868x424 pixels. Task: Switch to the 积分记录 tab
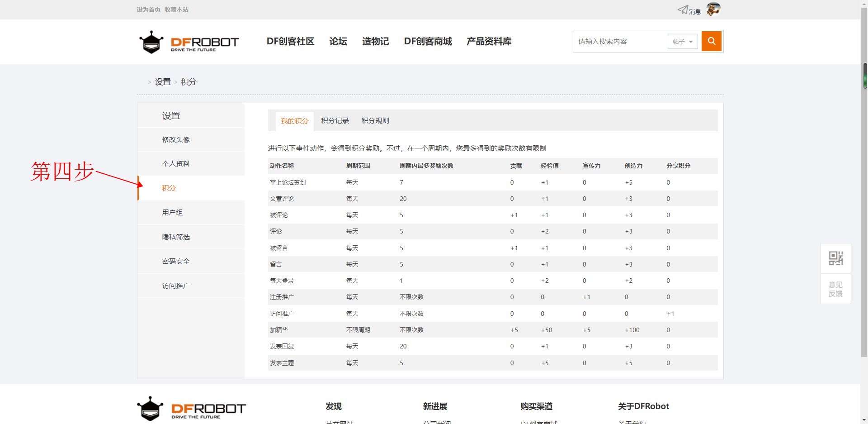[335, 121]
